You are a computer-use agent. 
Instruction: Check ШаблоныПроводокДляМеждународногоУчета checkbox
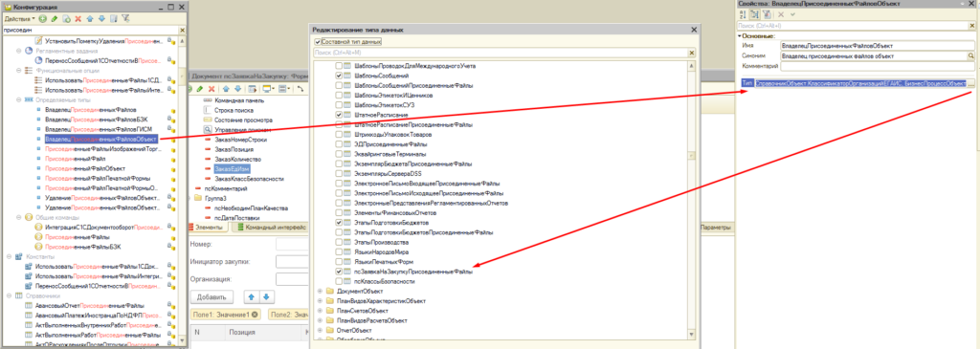pos(339,66)
